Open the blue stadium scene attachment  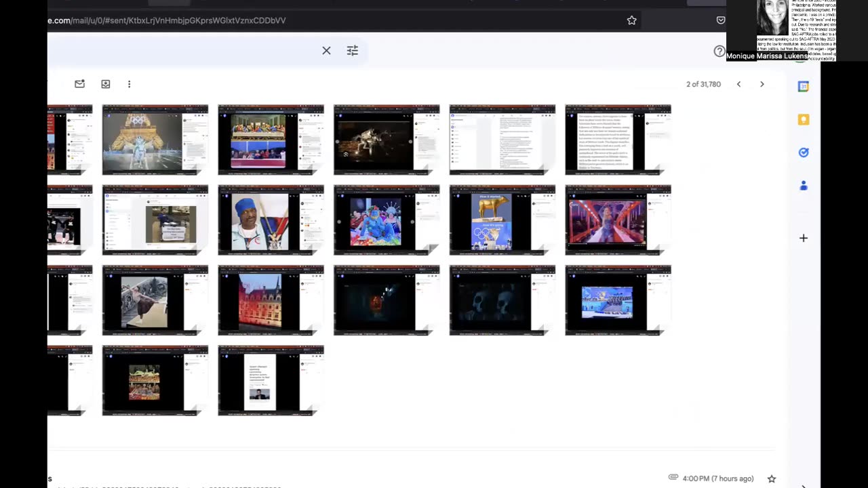click(x=618, y=300)
